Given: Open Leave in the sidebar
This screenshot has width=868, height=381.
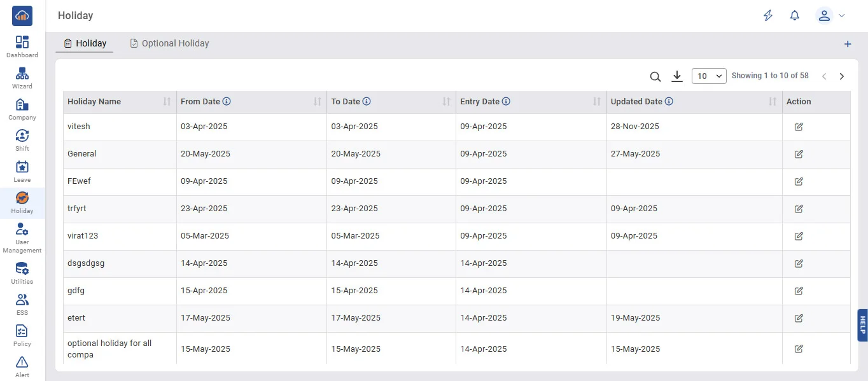Looking at the screenshot, I should pyautogui.click(x=22, y=172).
